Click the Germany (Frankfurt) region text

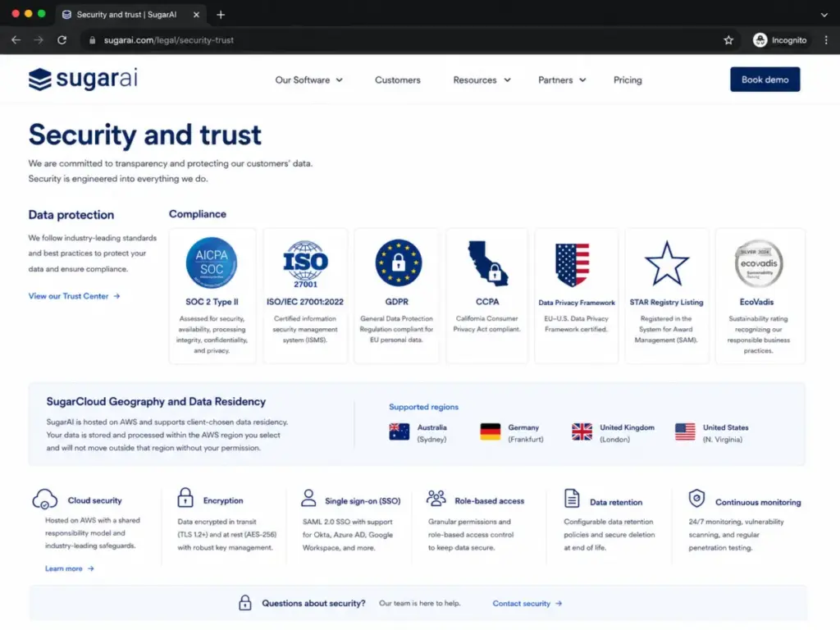point(526,433)
